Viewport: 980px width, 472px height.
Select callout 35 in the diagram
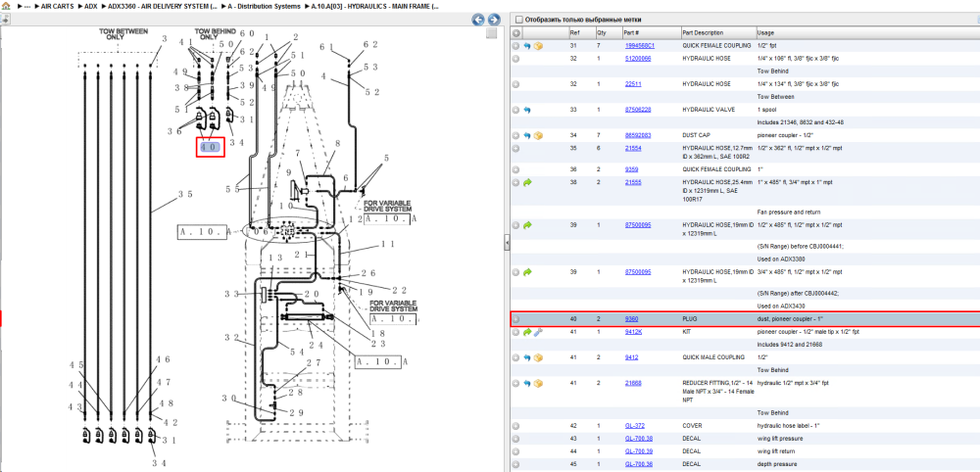[184, 194]
